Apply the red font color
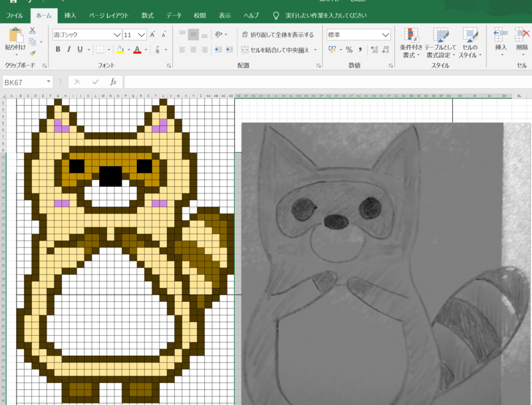Screen dimensions: 532x405 click(137, 50)
